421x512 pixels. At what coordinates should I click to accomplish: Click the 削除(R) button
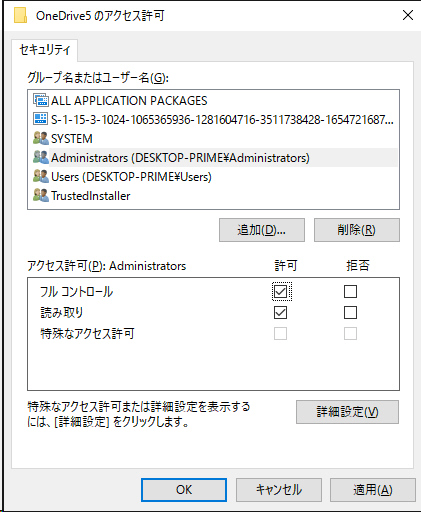[x=357, y=230]
